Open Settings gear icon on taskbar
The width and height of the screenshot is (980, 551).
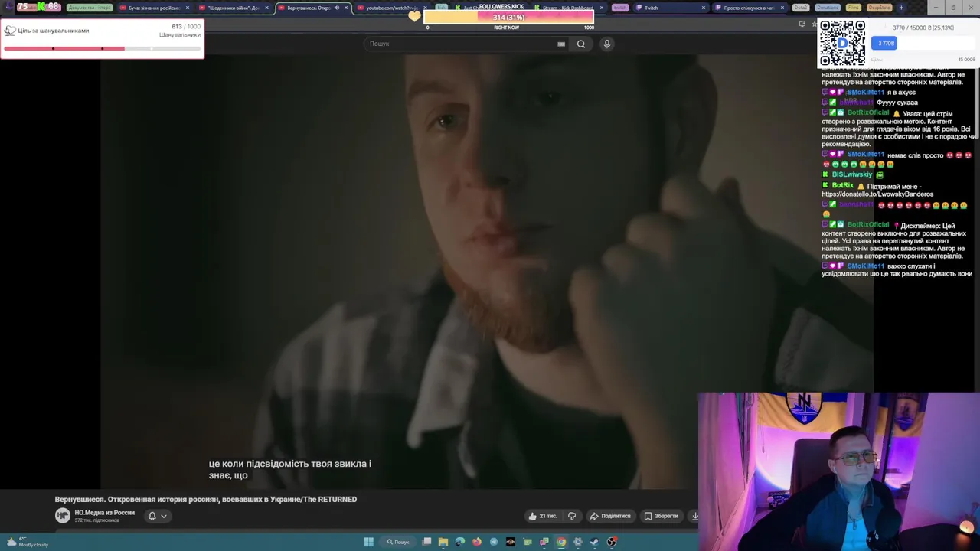tap(578, 542)
